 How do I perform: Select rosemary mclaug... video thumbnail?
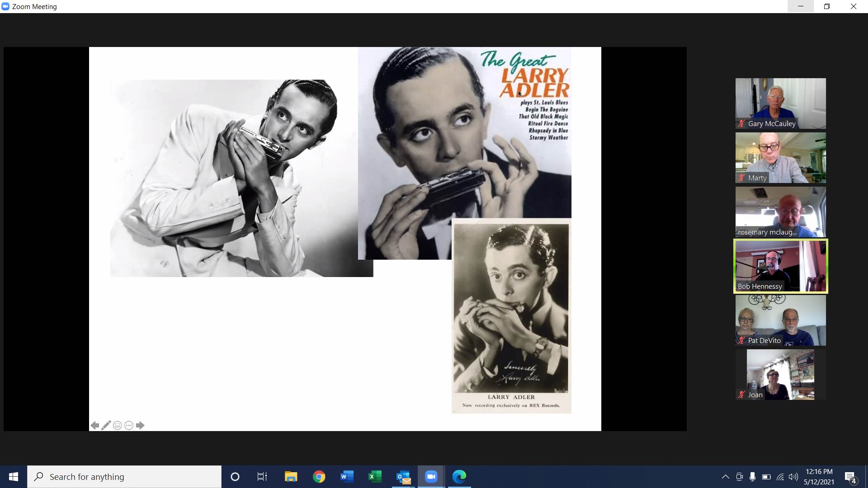click(x=780, y=212)
